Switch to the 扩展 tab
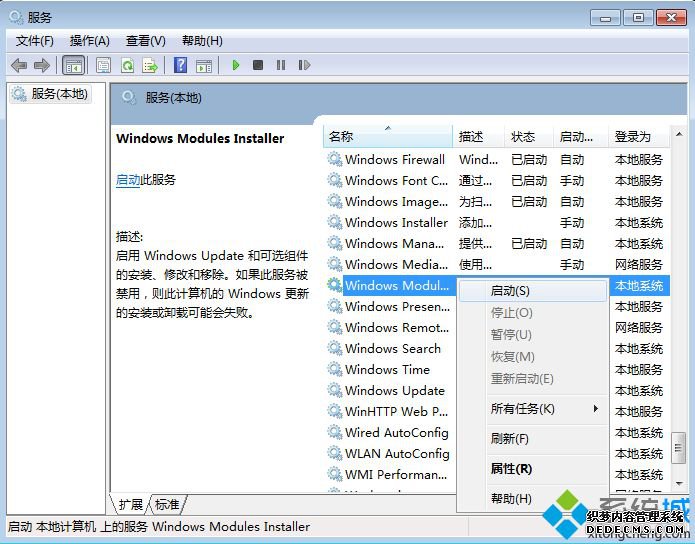Screen dimensions: 695x544 coord(130,505)
